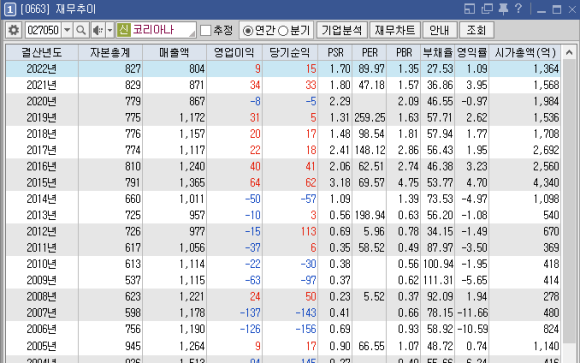580x363 pixels.
Task: Click window number 1 icon in title bar
Action: click(x=10, y=9)
